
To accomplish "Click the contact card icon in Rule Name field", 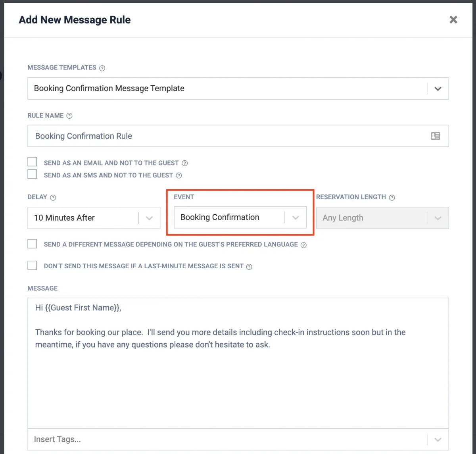I will click(435, 136).
